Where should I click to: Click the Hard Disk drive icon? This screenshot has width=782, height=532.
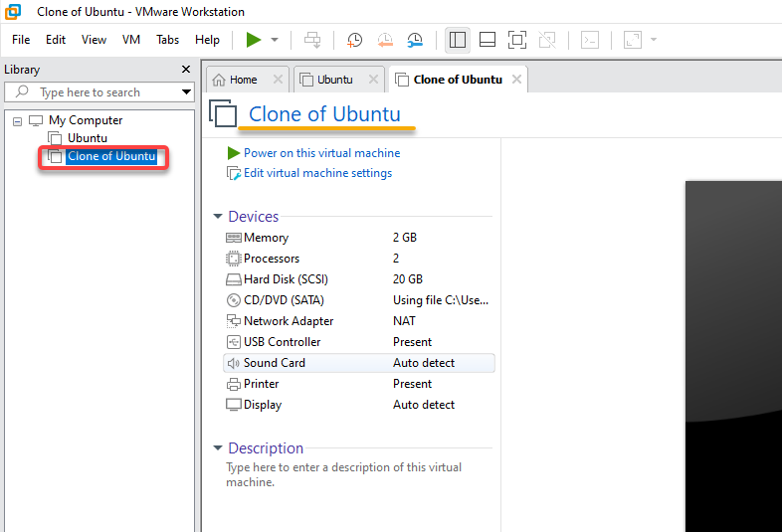pos(234,279)
